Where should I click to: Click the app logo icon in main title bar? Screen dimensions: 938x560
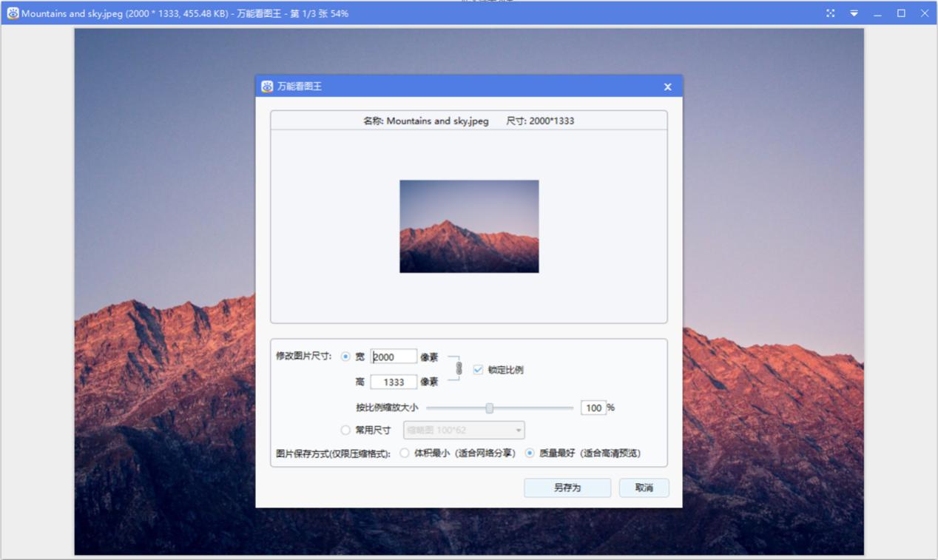point(13,13)
